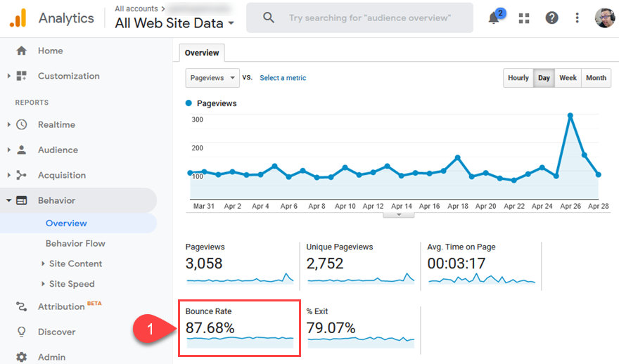Open the Pageviews metric dropdown
The image size is (619, 364).
212,78
